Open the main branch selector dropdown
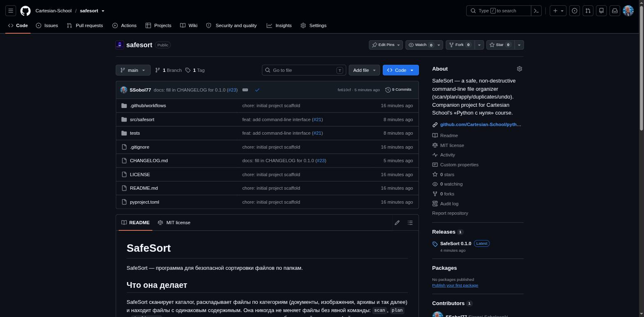 [133, 70]
